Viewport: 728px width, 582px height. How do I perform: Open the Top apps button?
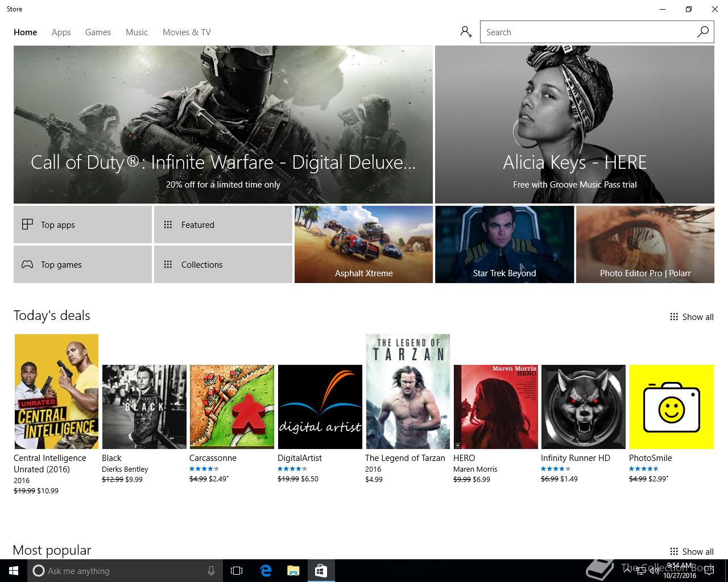82,225
